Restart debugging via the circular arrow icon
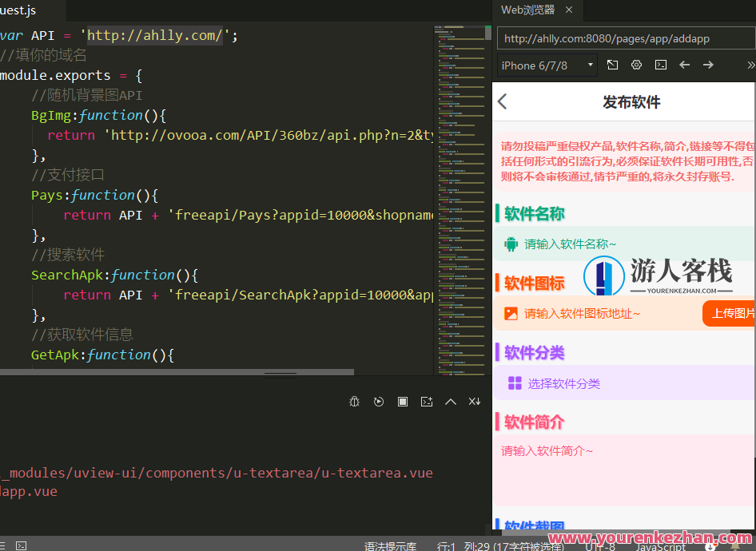This screenshot has height=551, width=756. pyautogui.click(x=379, y=402)
